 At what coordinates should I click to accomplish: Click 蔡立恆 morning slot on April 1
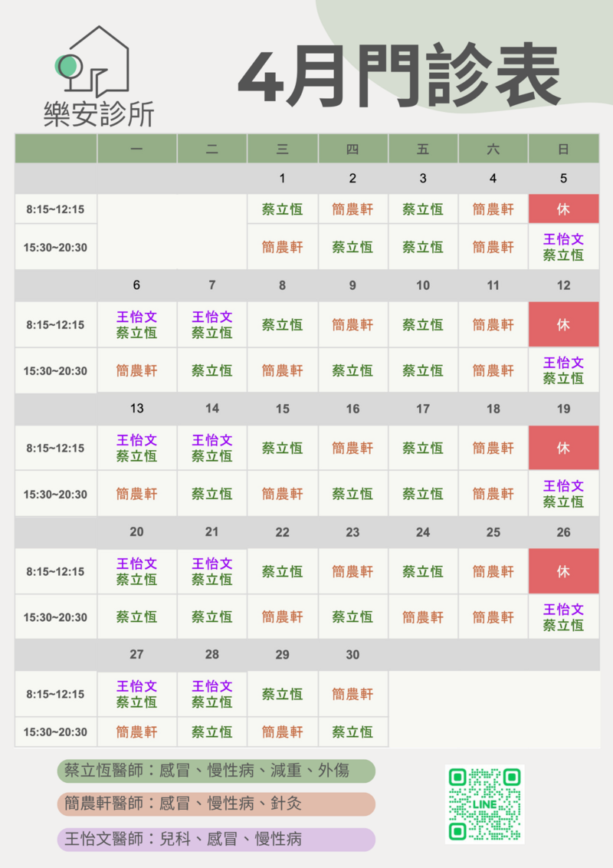282,209
